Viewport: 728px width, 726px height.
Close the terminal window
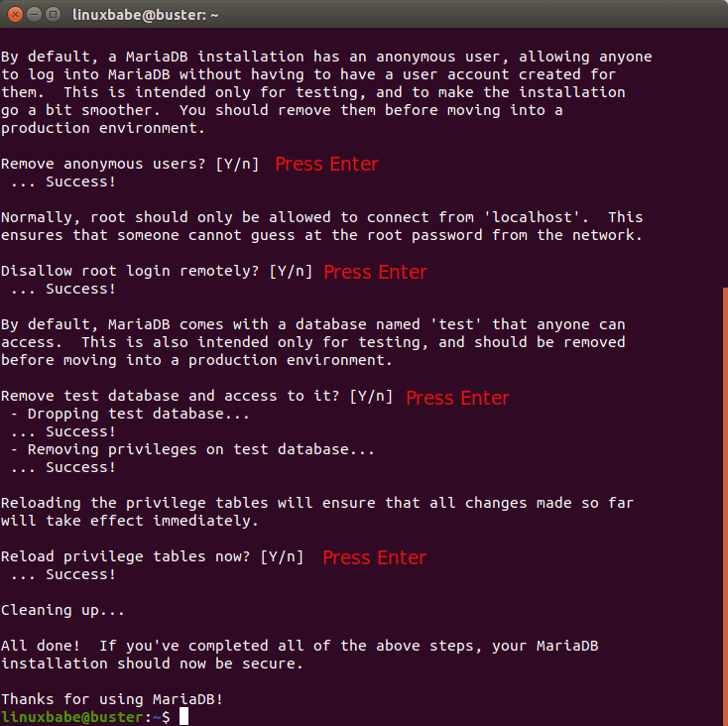[x=16, y=15]
